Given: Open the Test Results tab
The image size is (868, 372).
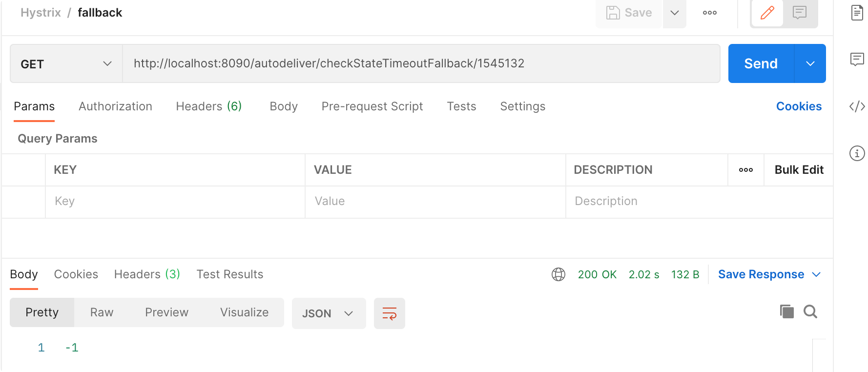Looking at the screenshot, I should point(229,274).
